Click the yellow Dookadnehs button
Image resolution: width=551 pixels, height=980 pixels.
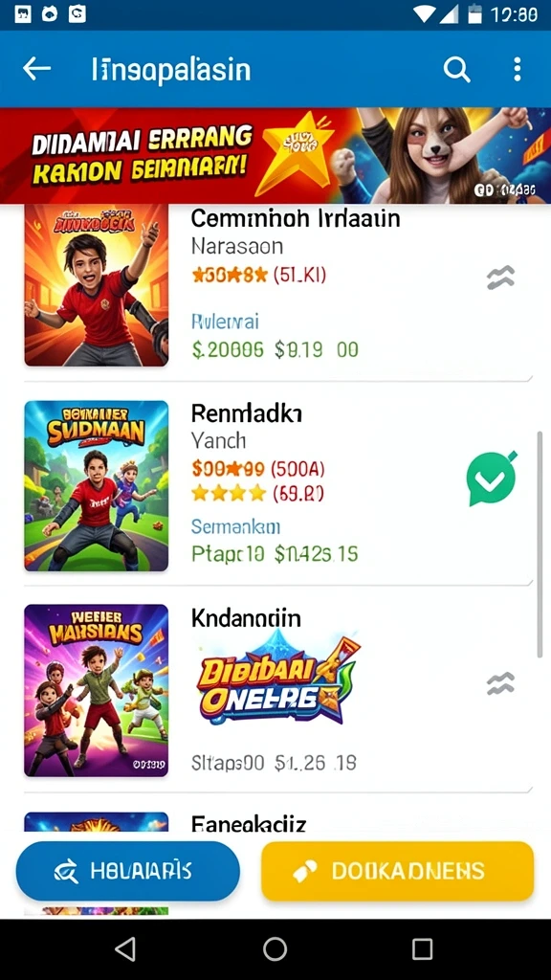click(397, 871)
